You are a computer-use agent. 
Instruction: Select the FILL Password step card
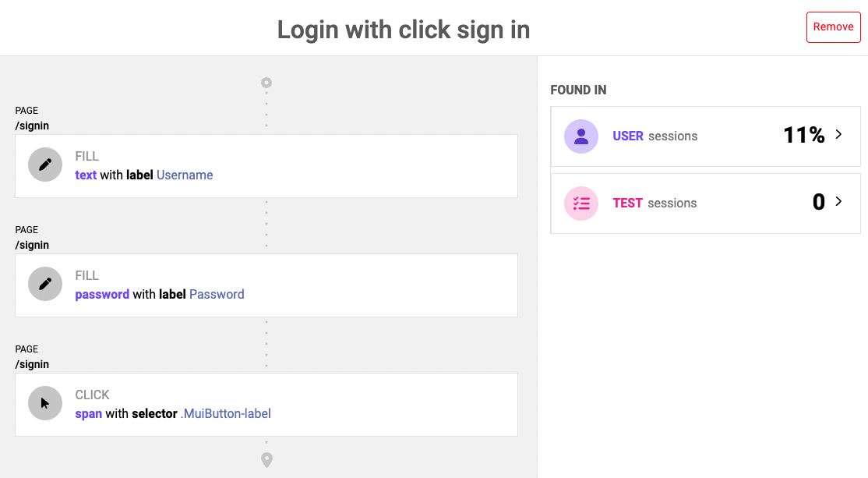click(x=266, y=285)
